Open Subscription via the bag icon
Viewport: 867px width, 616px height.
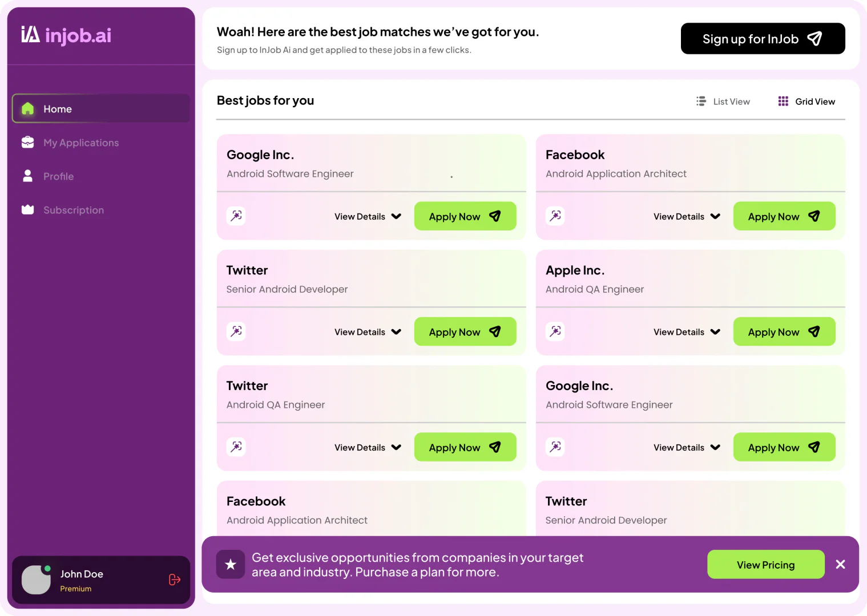pyautogui.click(x=27, y=210)
